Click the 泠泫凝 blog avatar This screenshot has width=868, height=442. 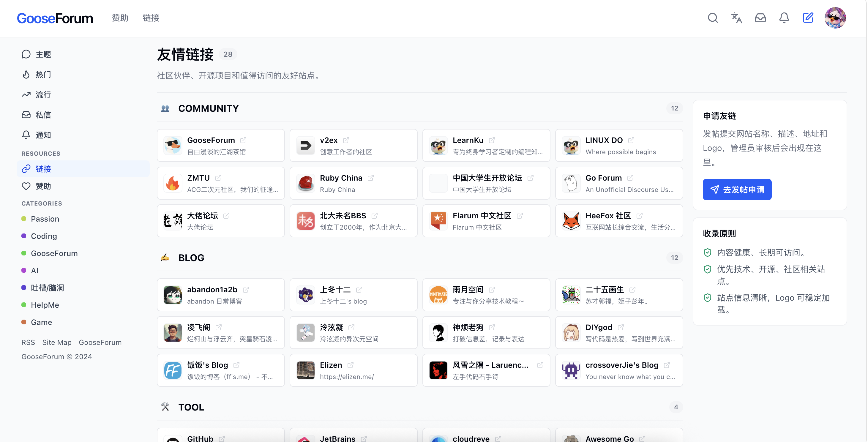[x=306, y=332]
